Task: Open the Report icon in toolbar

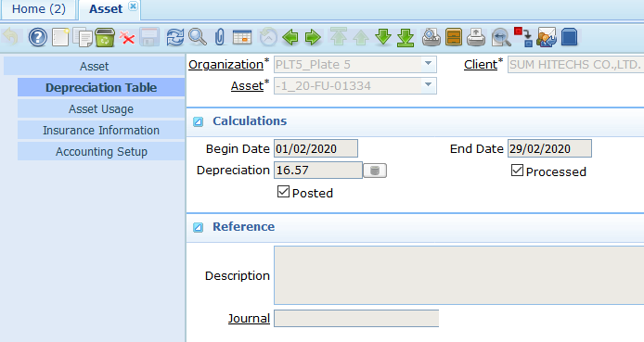Action: (431, 37)
